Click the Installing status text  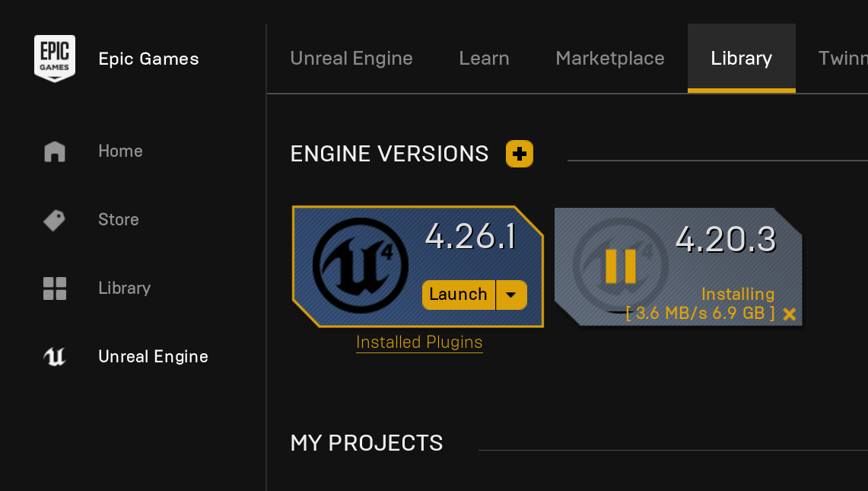pyautogui.click(x=738, y=294)
